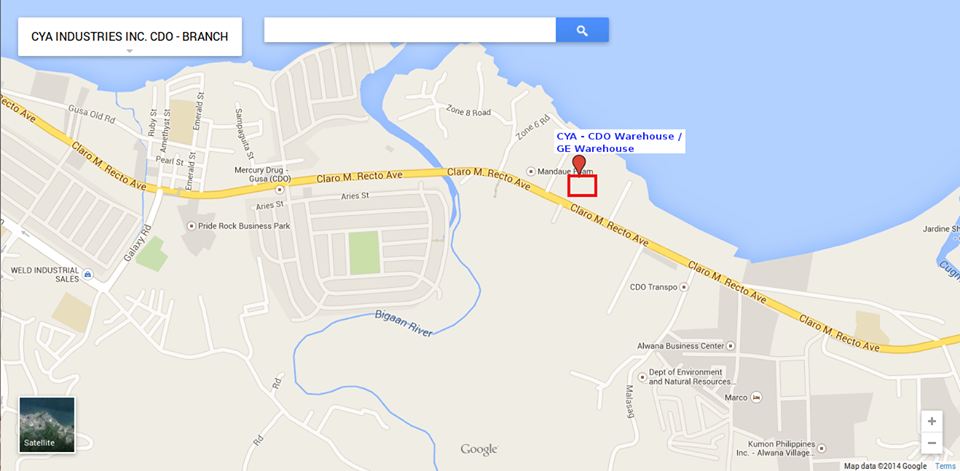Click the CDO Transpo place marker
The image size is (960, 471).
pos(684,287)
